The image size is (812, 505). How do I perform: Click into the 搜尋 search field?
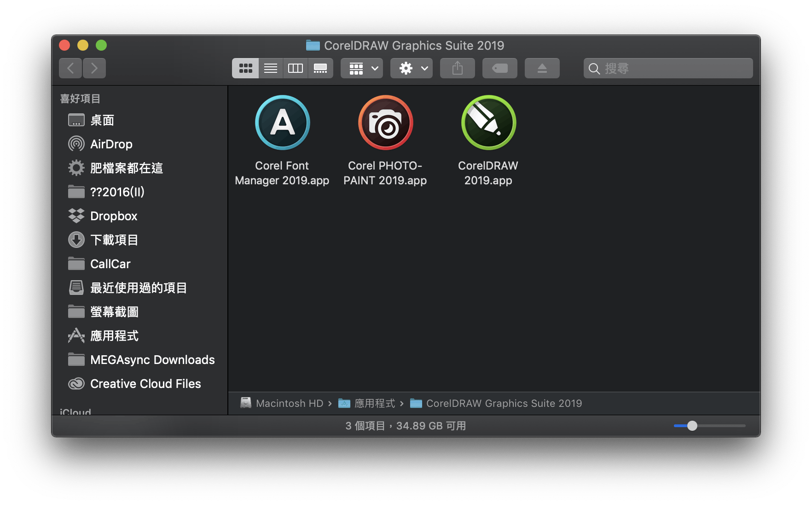coord(668,68)
